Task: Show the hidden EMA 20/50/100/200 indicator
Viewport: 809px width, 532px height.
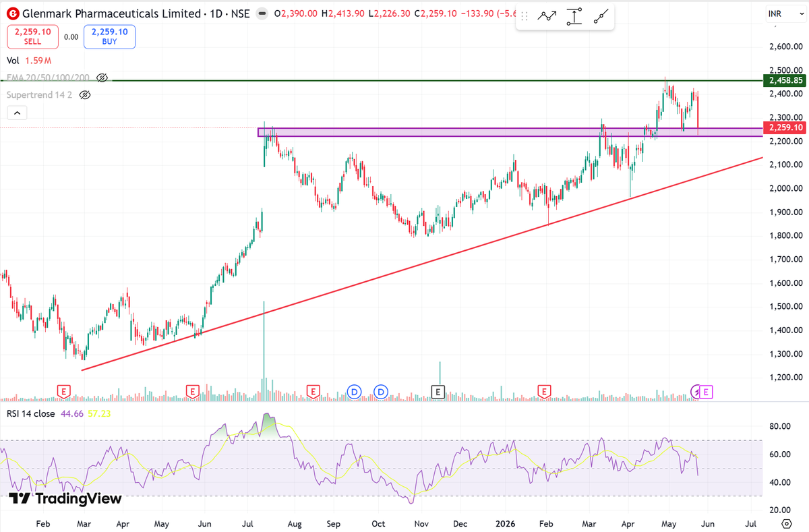Action: [102, 78]
